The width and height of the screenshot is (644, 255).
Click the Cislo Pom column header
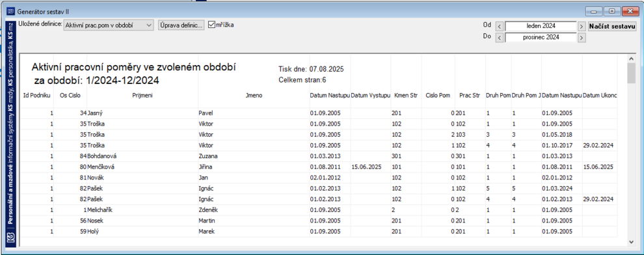437,96
